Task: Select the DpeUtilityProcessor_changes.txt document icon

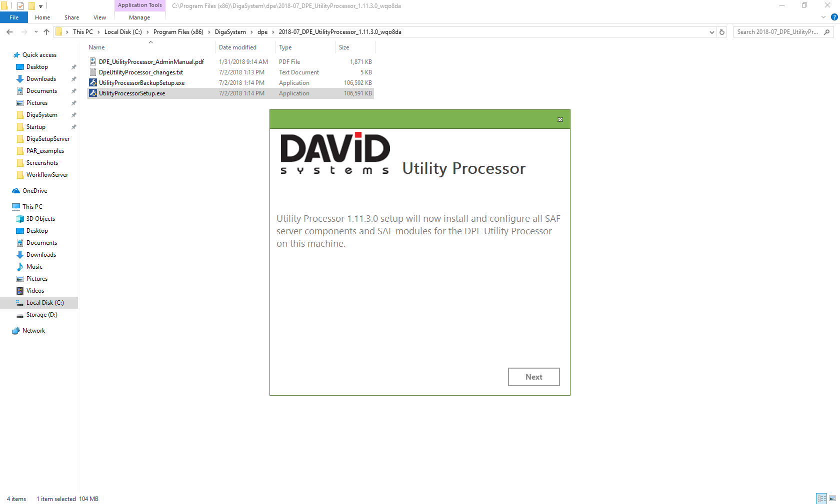Action: 93,72
